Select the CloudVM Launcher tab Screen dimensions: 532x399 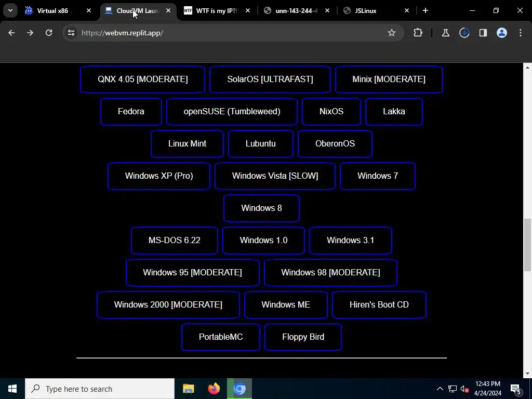click(137, 10)
